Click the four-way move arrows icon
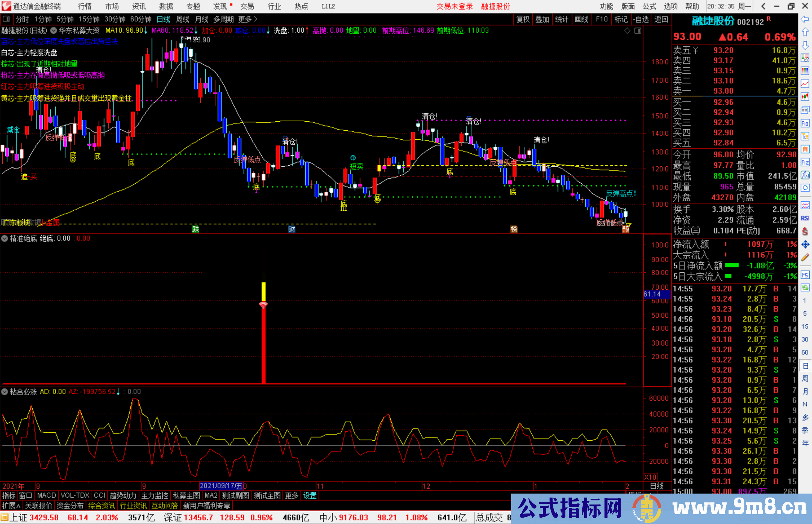 pyautogui.click(x=805, y=245)
